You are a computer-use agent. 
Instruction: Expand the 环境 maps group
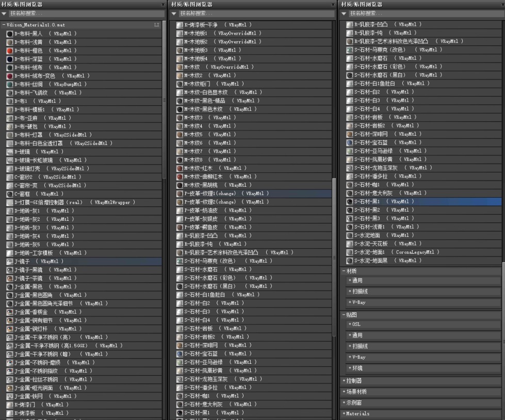[x=350, y=368]
